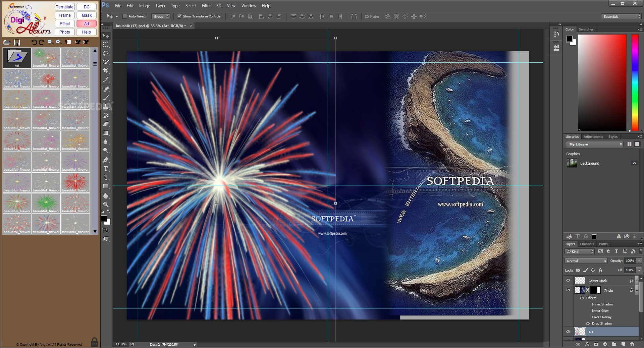Toggle Effects visibility on Photo layer

click(582, 298)
